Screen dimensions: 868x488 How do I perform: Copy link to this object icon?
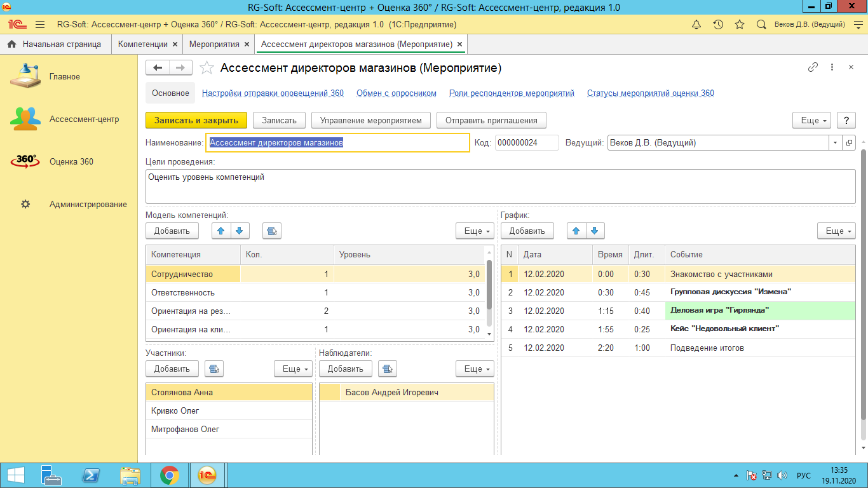[813, 67]
